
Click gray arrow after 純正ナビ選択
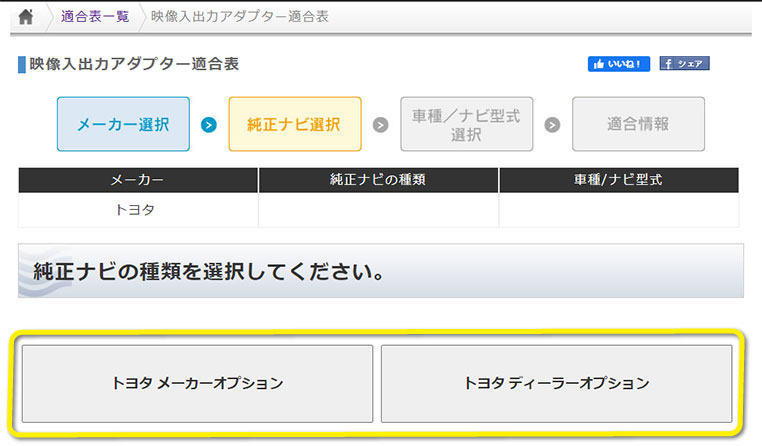(x=381, y=125)
